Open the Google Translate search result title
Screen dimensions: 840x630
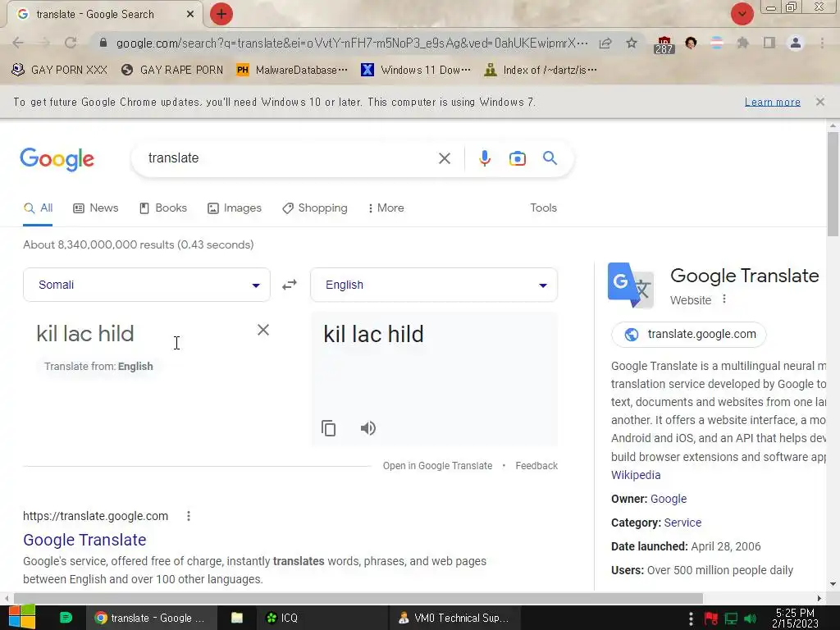tap(84, 540)
